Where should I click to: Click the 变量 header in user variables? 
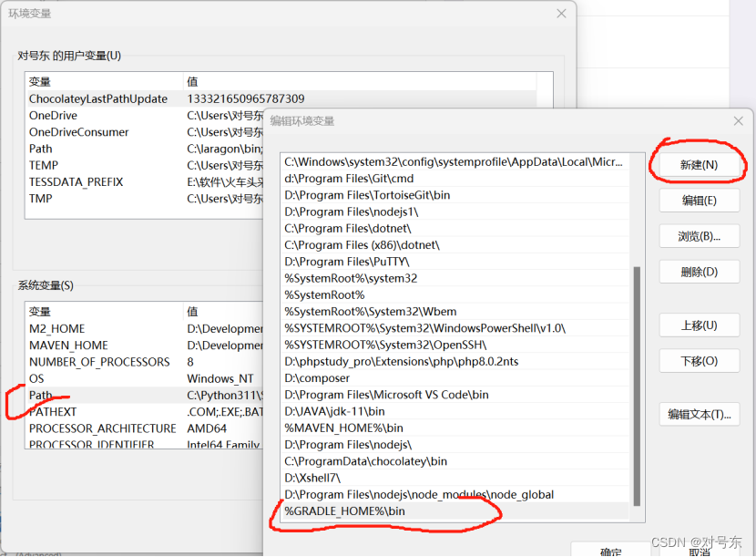coord(105,81)
